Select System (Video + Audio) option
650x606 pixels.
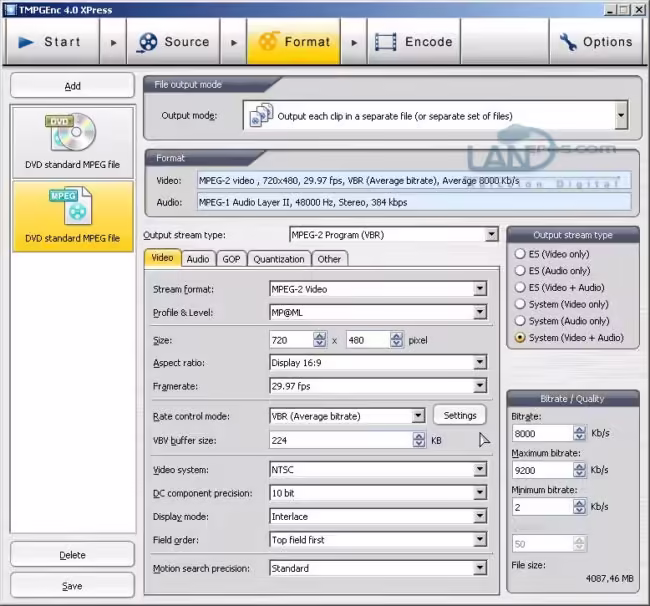click(520, 337)
